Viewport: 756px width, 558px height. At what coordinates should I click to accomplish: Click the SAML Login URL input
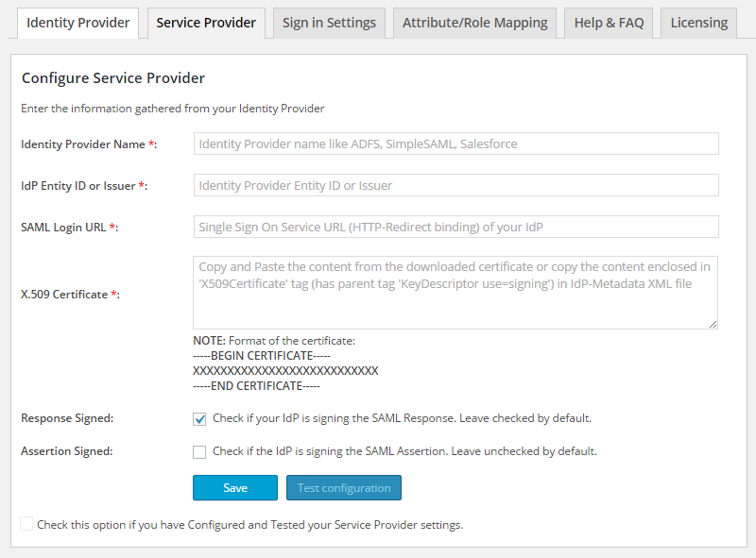(455, 227)
